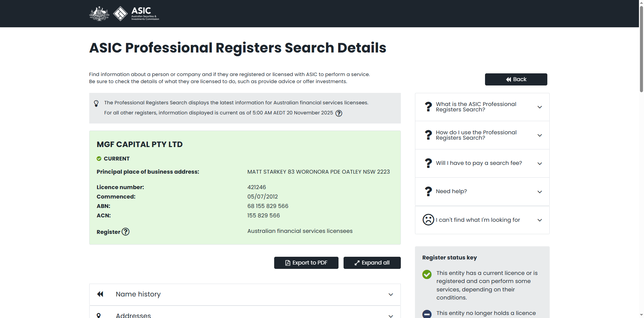Expand 'How do I use the Professional Registers Search?'
The width and height of the screenshot is (644, 318).
click(x=482, y=135)
